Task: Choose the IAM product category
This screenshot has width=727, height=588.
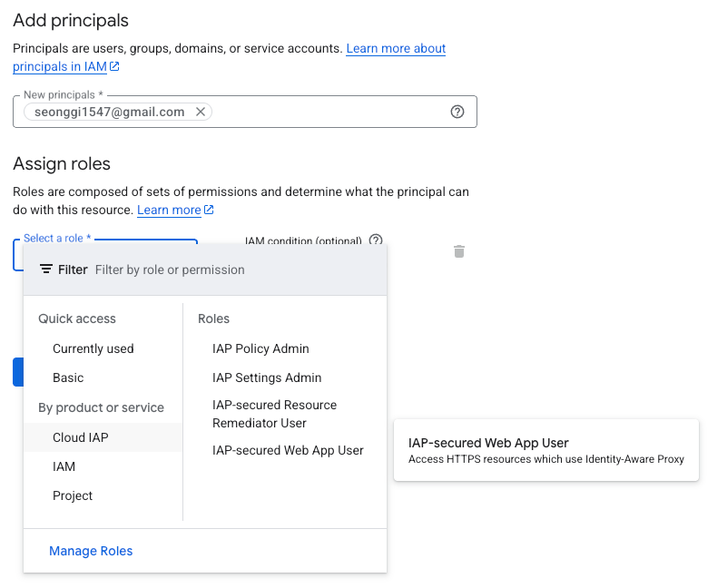Action: click(64, 466)
